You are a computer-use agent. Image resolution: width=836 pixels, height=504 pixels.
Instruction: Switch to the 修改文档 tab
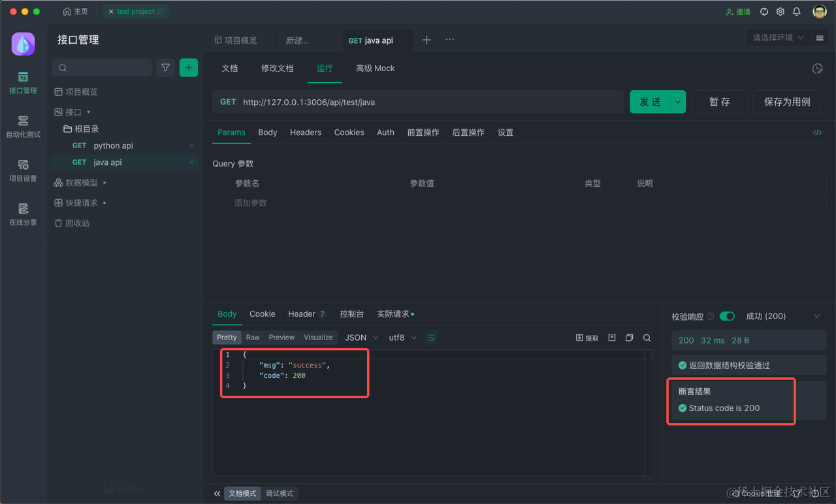pos(278,69)
